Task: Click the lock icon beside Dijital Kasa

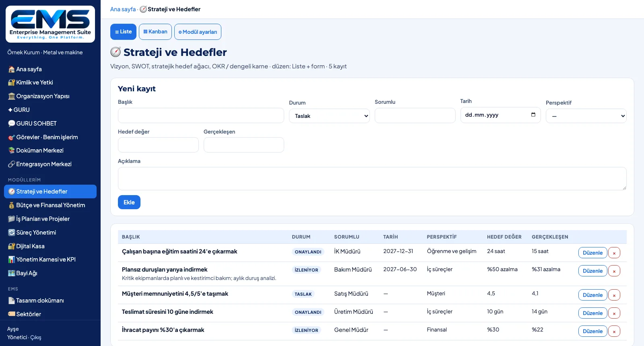Action: click(x=12, y=246)
